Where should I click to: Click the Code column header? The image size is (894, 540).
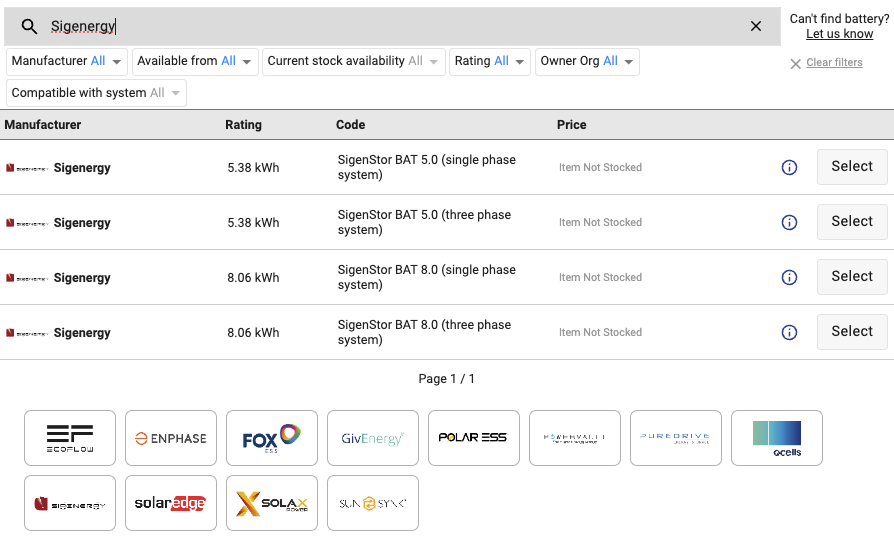[350, 125]
